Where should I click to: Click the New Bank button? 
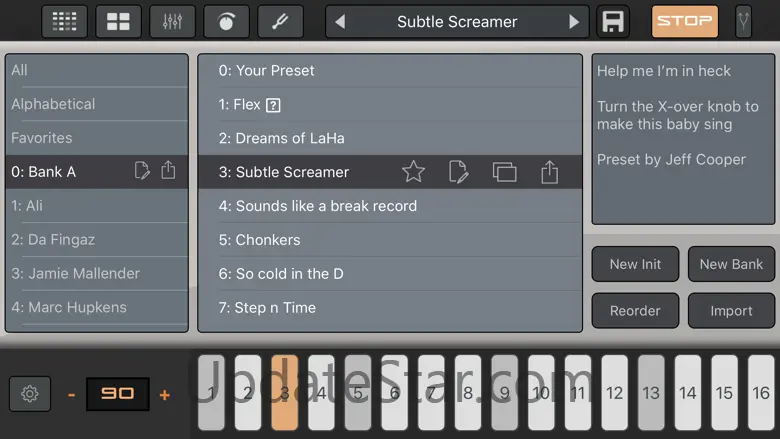[731, 264]
